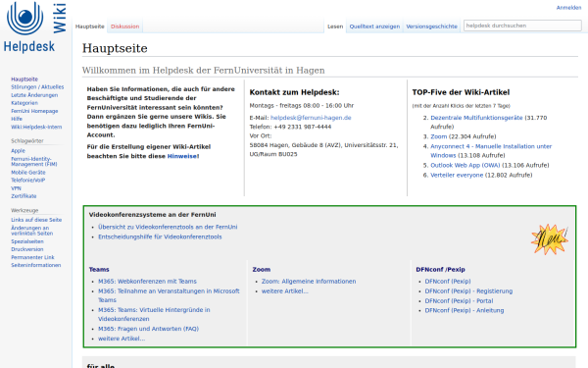Open the Druckversion link
Viewport: 588px width, 368px height.
[x=27, y=249]
